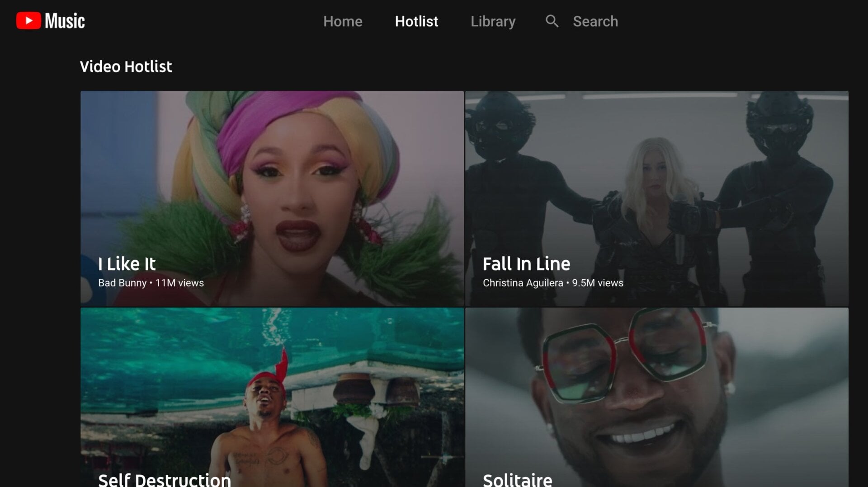Open the Library tab
Viewport: 868px width, 487px height.
click(x=493, y=21)
